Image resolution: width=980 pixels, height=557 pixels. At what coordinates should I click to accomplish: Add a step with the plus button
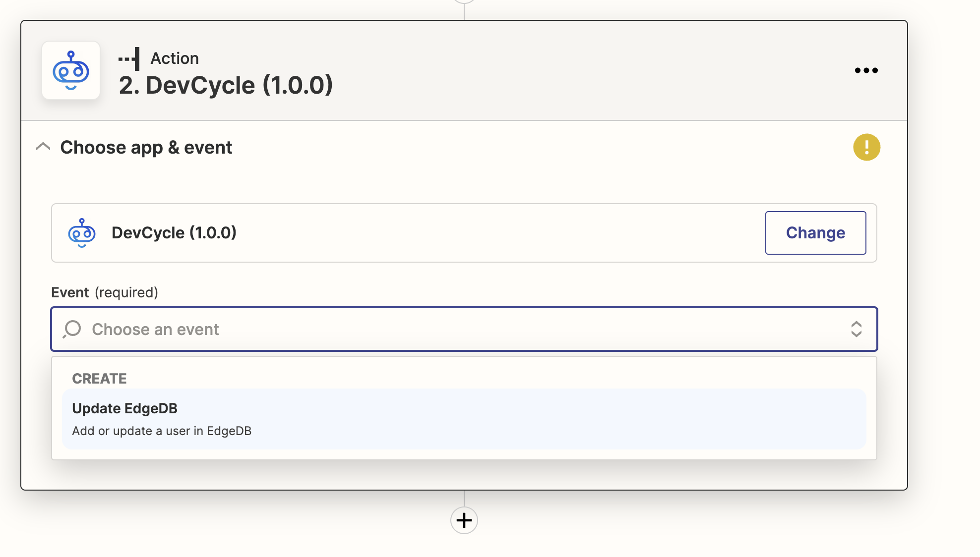pyautogui.click(x=464, y=520)
